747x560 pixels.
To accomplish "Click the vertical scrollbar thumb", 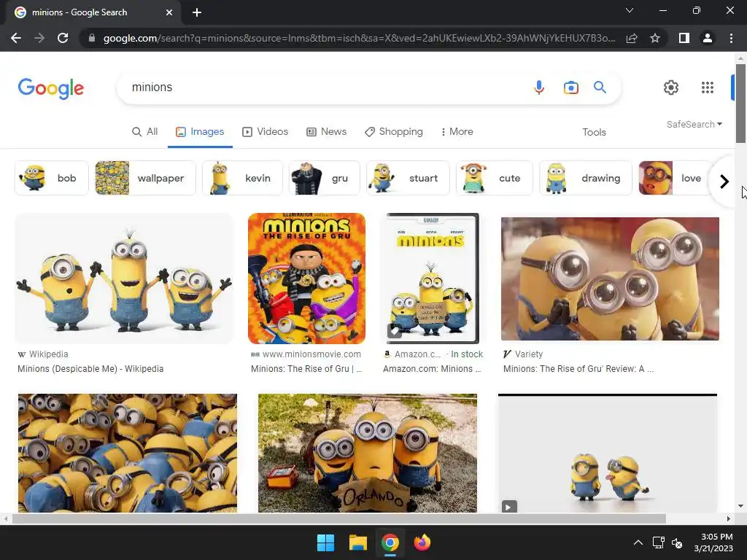I will (740, 104).
